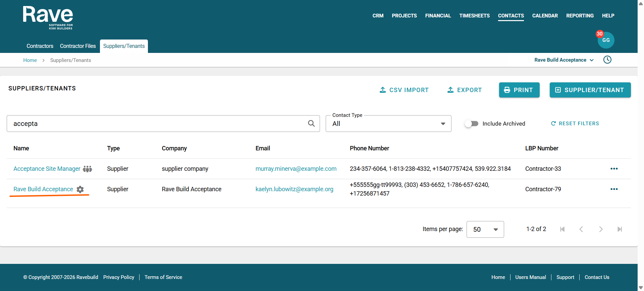The height and width of the screenshot is (291, 644).
Task: Click the CSV Import button
Action: tap(404, 90)
